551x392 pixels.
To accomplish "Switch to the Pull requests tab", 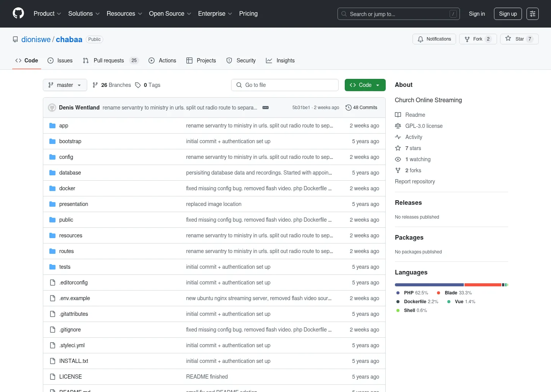I will click(x=109, y=60).
